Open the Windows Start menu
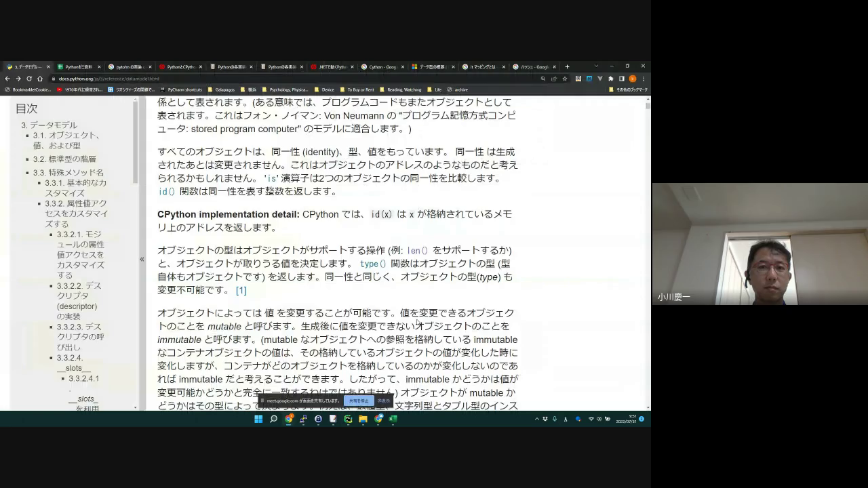The height and width of the screenshot is (488, 868). (258, 418)
